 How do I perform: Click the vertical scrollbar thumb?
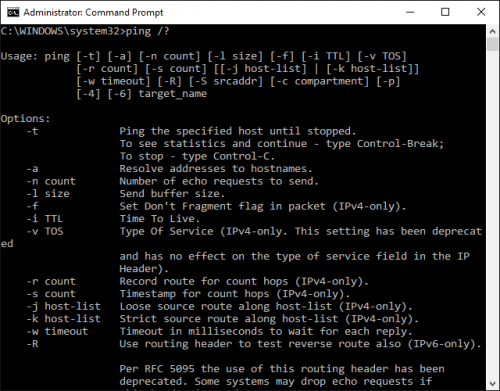(x=492, y=44)
